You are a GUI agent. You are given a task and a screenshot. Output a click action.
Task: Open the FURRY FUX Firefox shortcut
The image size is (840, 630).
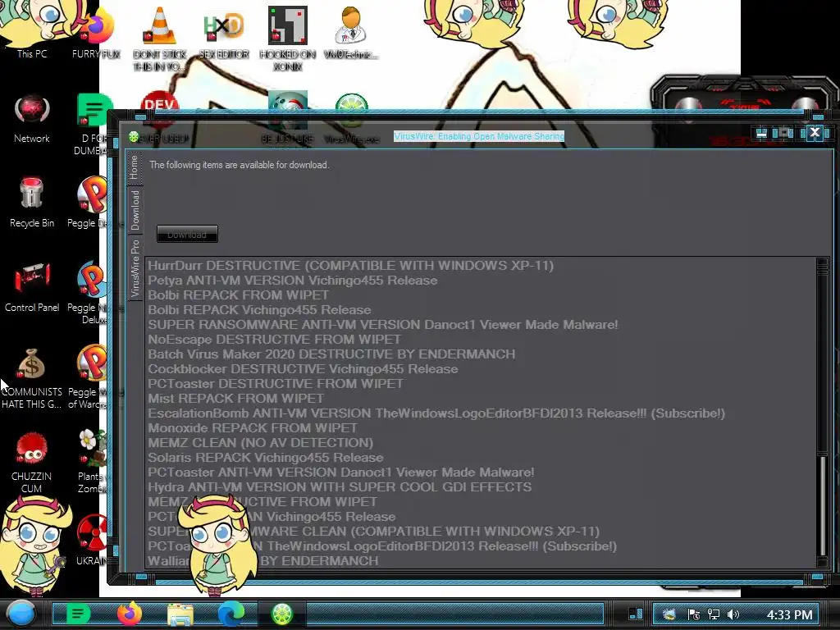tap(97, 32)
